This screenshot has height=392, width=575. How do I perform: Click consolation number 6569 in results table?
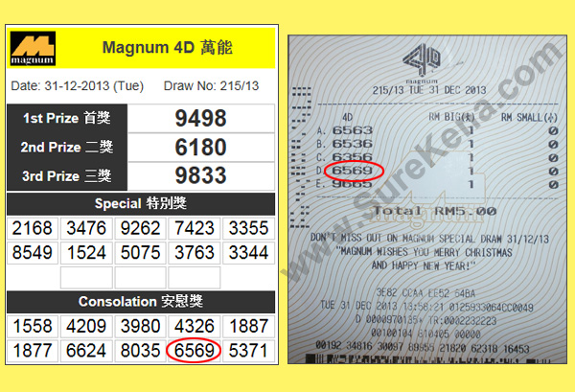tap(195, 351)
